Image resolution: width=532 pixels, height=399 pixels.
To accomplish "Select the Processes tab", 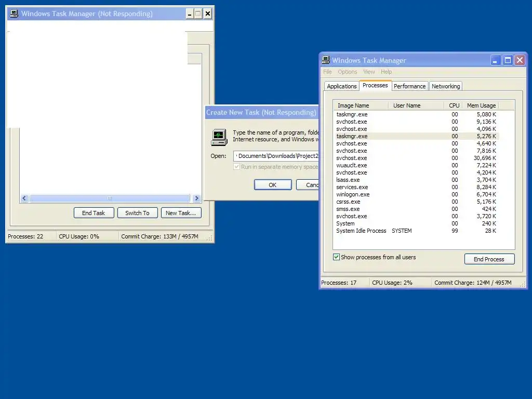I will coord(375,86).
